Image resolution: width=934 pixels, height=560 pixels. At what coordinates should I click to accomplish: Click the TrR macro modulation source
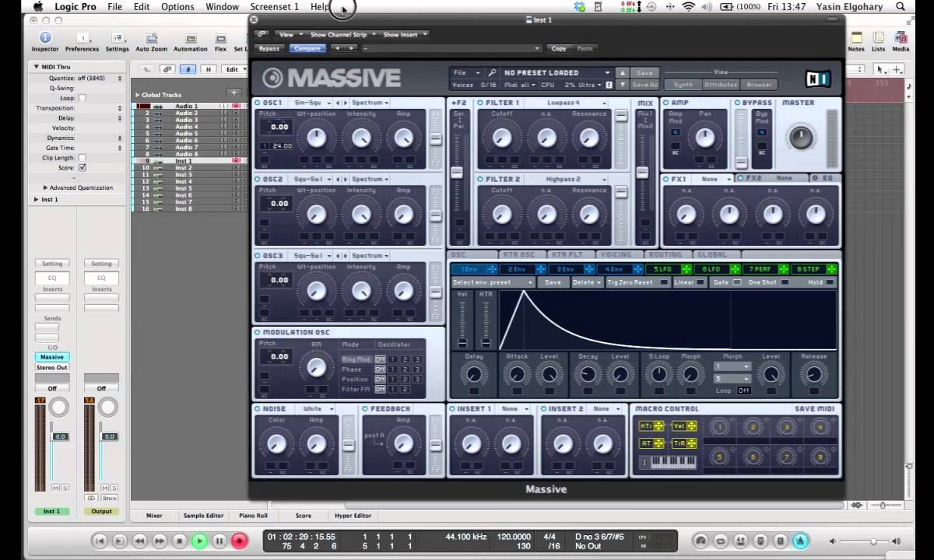click(x=683, y=443)
